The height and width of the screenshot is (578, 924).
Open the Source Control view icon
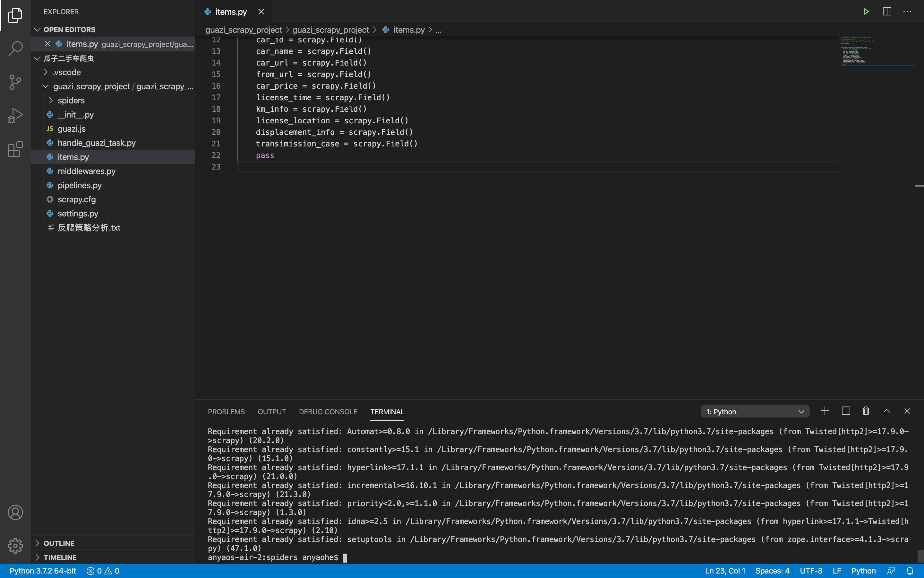(x=15, y=82)
